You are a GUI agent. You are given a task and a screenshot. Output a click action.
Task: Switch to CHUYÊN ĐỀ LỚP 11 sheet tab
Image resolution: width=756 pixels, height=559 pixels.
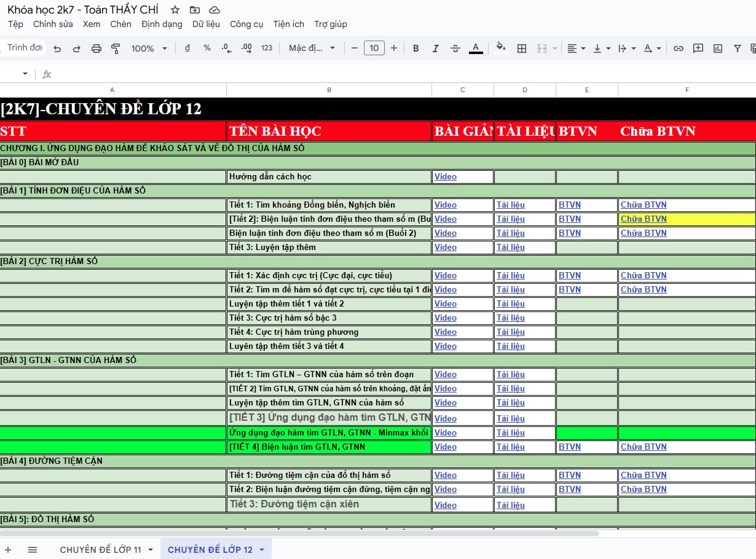[x=100, y=550]
